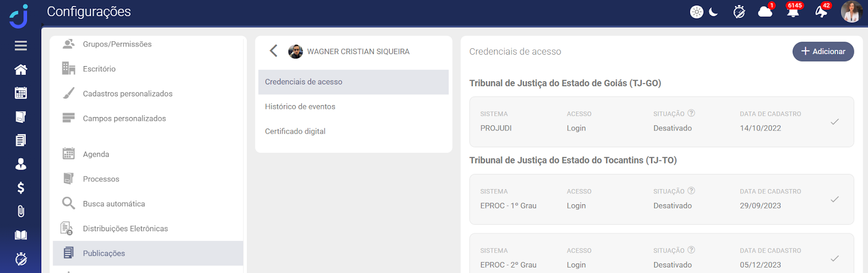
Task: Click the Adicionar button
Action: click(823, 51)
